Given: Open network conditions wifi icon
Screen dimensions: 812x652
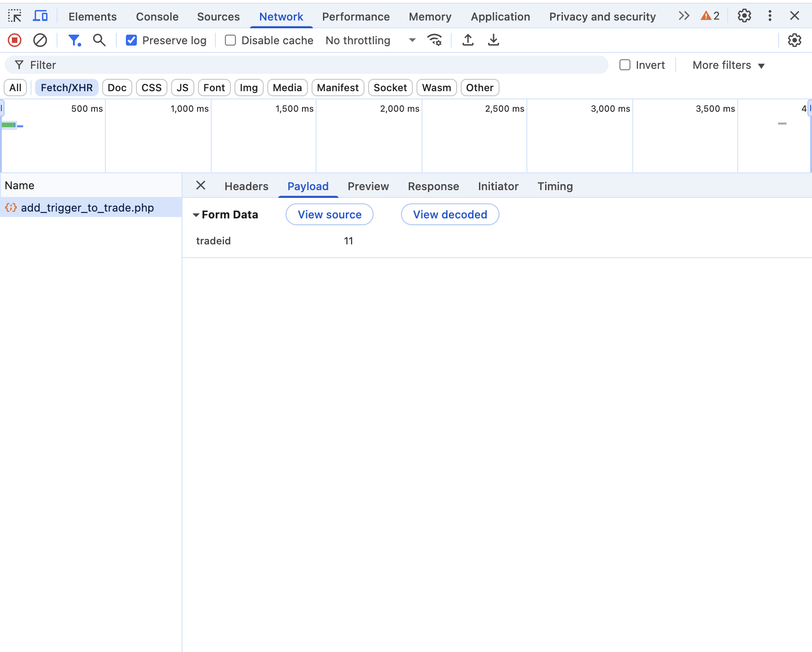Looking at the screenshot, I should [x=434, y=41].
